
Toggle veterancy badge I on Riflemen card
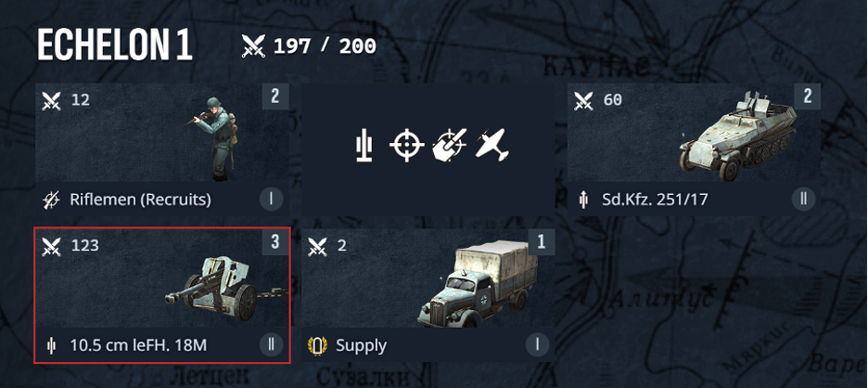(271, 199)
